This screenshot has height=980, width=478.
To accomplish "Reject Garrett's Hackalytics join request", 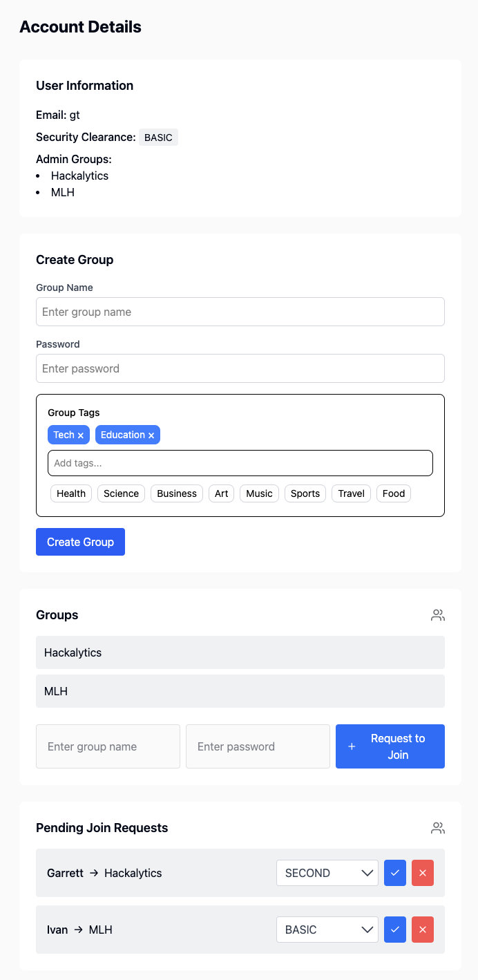I will (423, 873).
